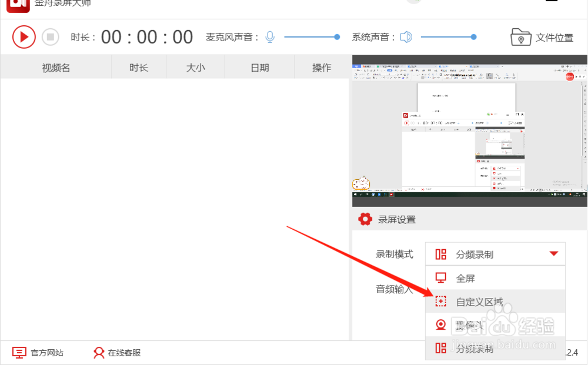Open the 录屏设置 heading
This screenshot has width=588, height=365.
397,220
